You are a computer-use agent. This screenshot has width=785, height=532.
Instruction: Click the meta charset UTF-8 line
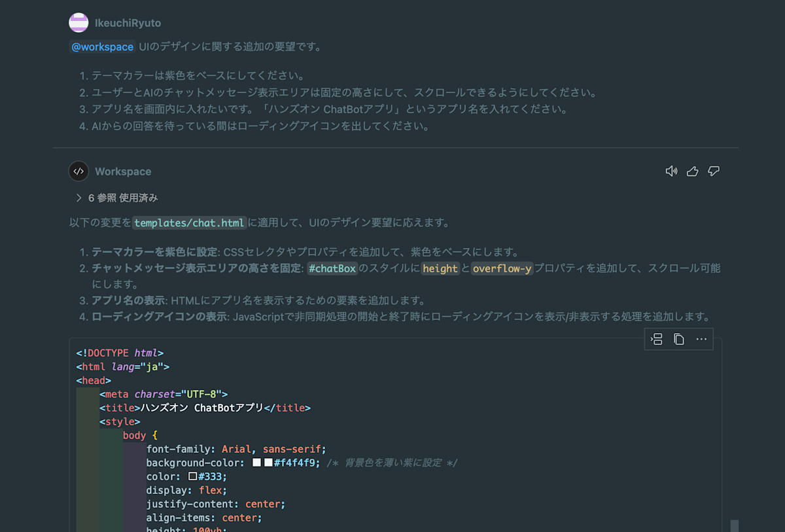164,394
